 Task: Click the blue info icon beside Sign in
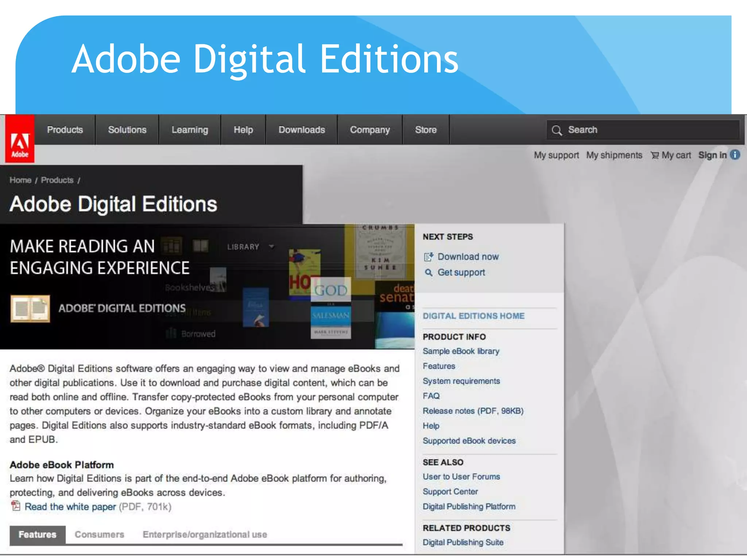tap(735, 155)
